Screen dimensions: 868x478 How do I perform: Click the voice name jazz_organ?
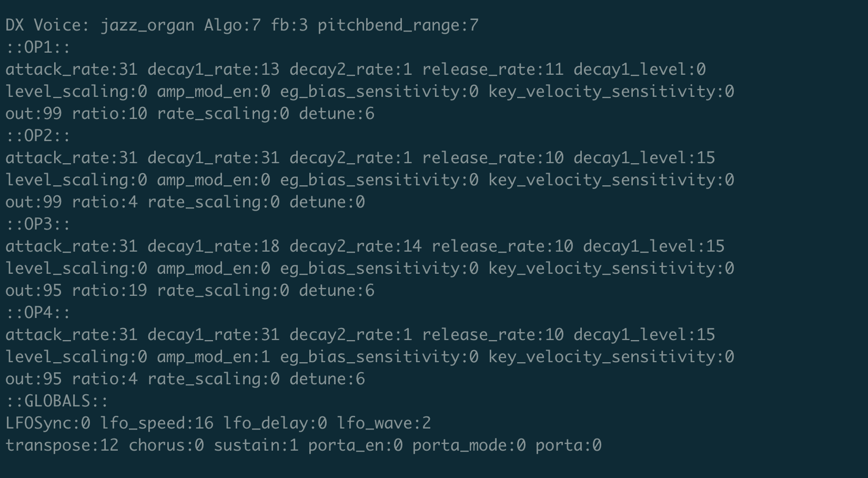pyautogui.click(x=147, y=25)
